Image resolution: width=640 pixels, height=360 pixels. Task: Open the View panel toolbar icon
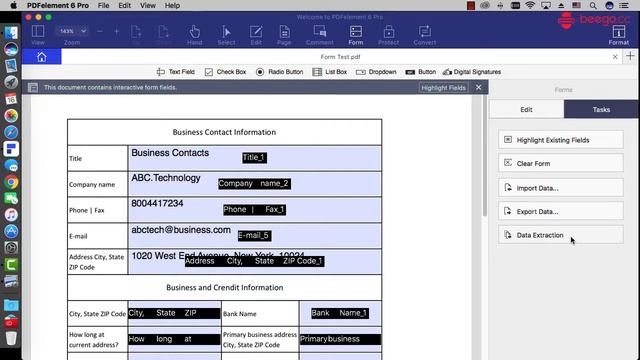click(x=38, y=35)
